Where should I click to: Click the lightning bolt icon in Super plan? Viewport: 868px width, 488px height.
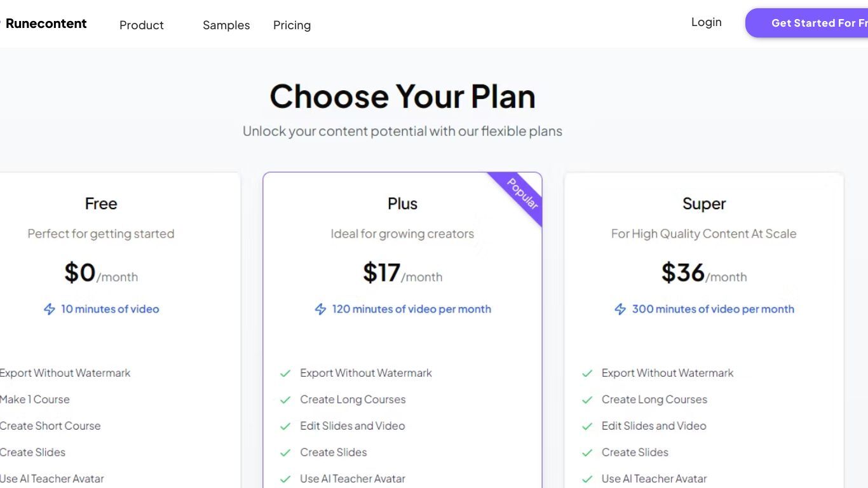pyautogui.click(x=620, y=309)
